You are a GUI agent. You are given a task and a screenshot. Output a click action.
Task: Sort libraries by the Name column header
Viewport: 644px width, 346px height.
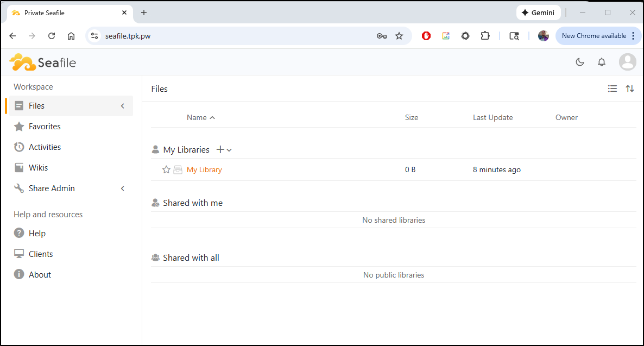pyautogui.click(x=197, y=117)
